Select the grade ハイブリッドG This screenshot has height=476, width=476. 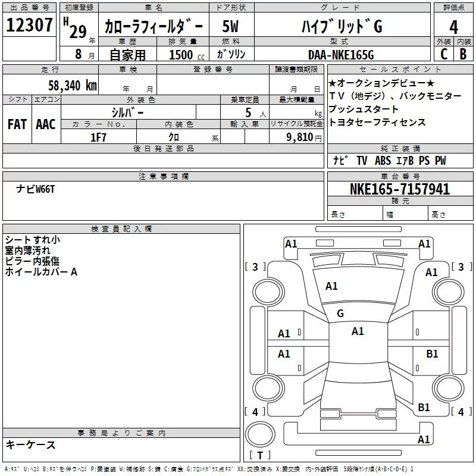point(342,26)
